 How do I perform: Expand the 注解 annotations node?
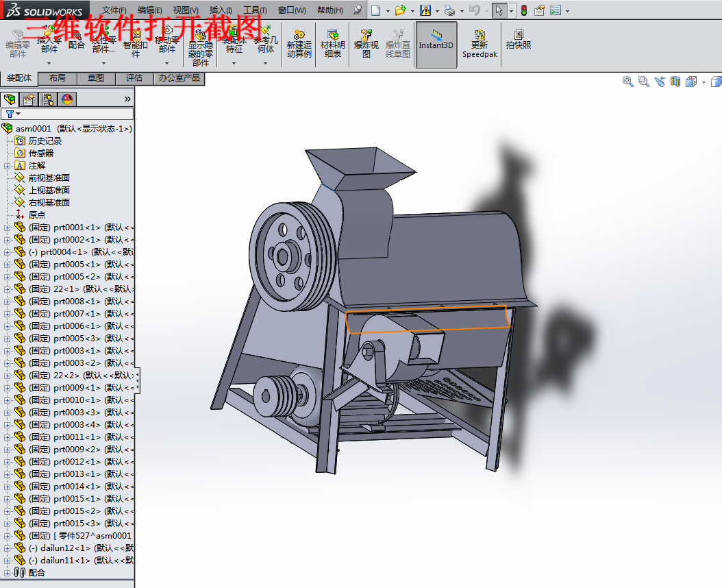tap(7, 166)
